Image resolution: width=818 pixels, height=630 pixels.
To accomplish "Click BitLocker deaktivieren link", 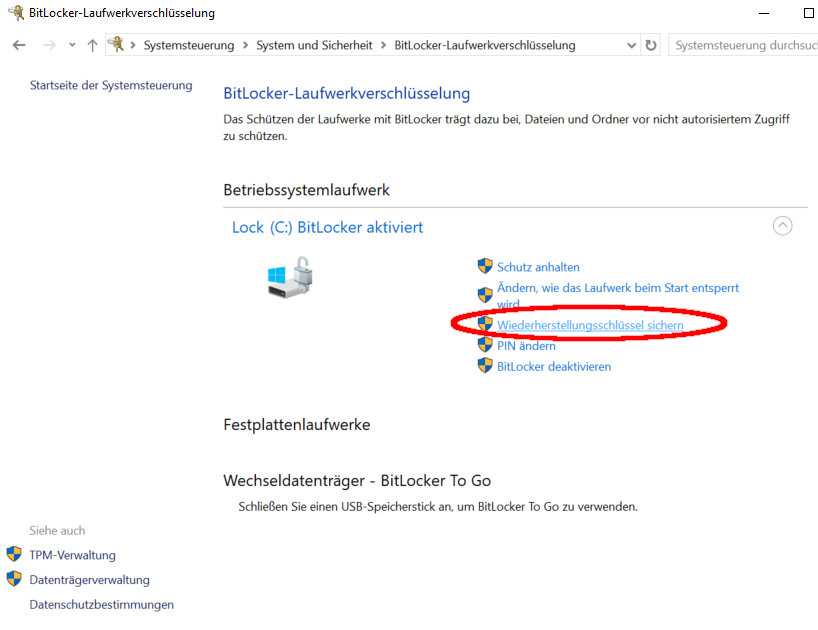I will coord(554,367).
